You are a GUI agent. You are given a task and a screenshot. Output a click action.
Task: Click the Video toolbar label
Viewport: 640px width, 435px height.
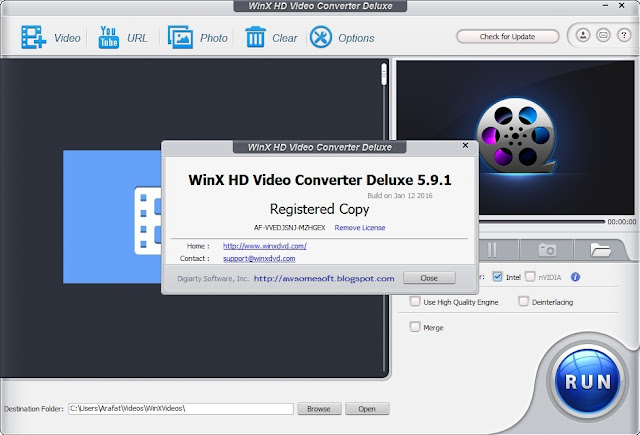click(67, 38)
